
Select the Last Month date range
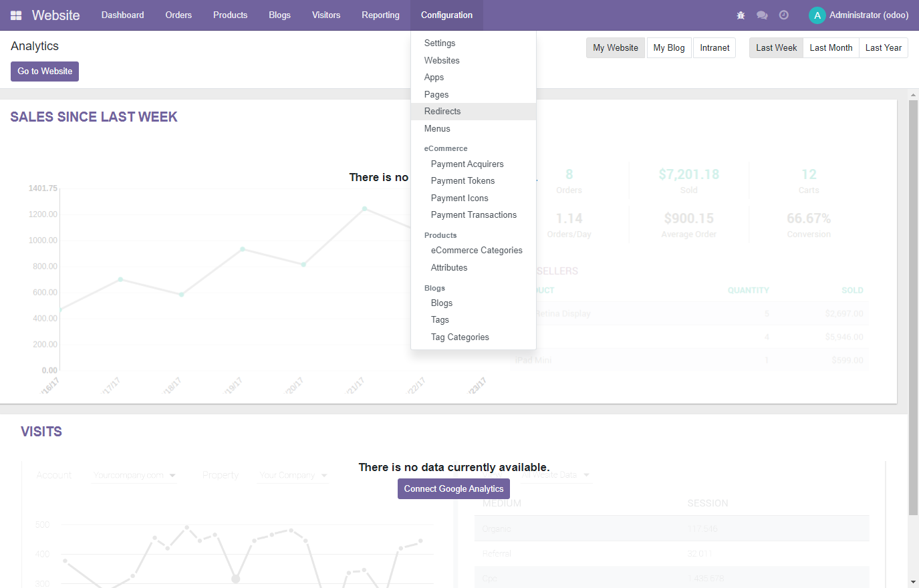831,48
